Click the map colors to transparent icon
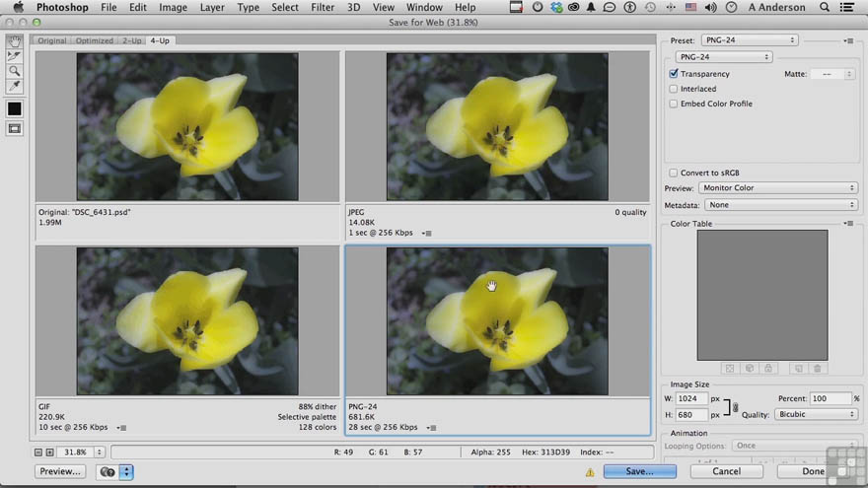Screen dimensions: 868x488 tap(730, 369)
